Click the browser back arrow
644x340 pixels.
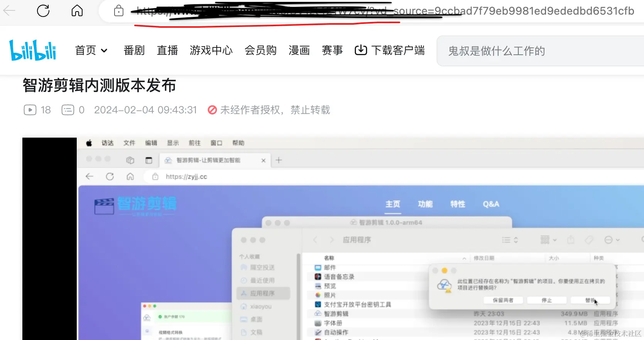click(9, 11)
